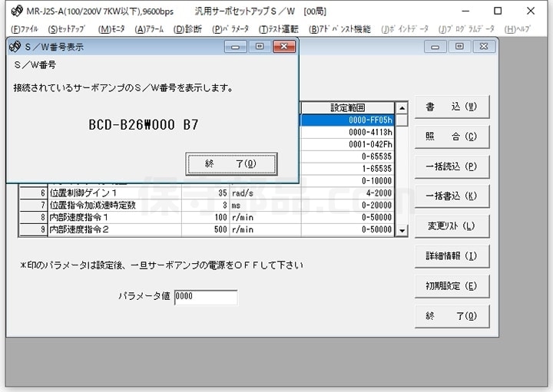Click the S/W番号表示 dialog title icon
This screenshot has height=392, width=553.
[x=14, y=47]
